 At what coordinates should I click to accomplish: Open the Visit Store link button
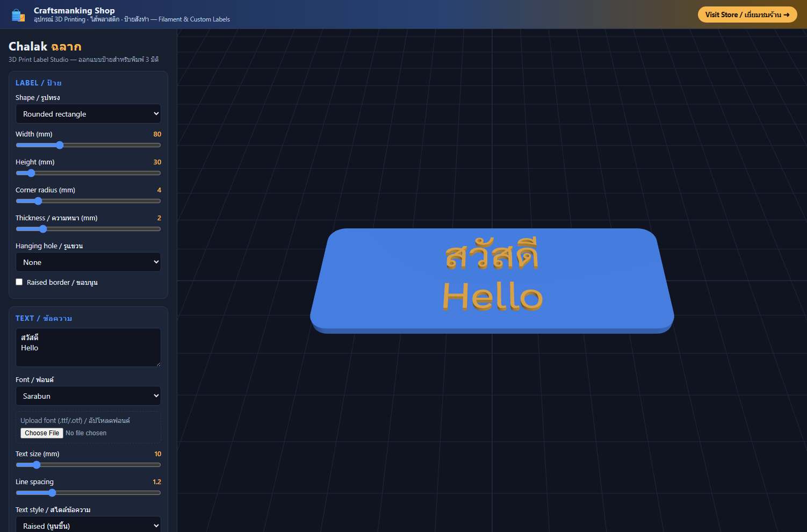coord(747,15)
